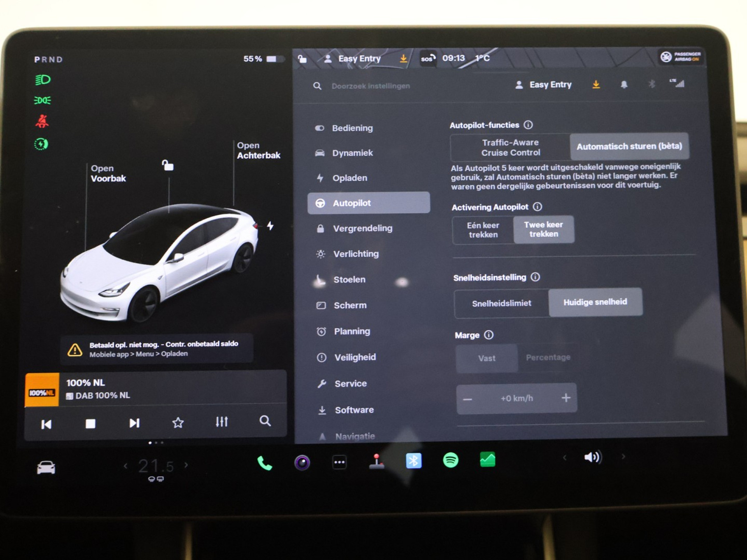Click the car controls icon

(x=46, y=467)
